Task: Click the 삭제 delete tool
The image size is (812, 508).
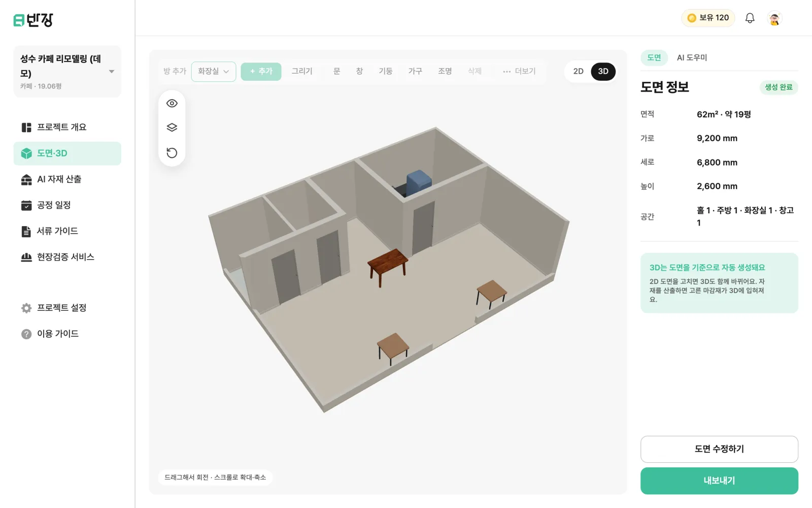Action: point(475,71)
